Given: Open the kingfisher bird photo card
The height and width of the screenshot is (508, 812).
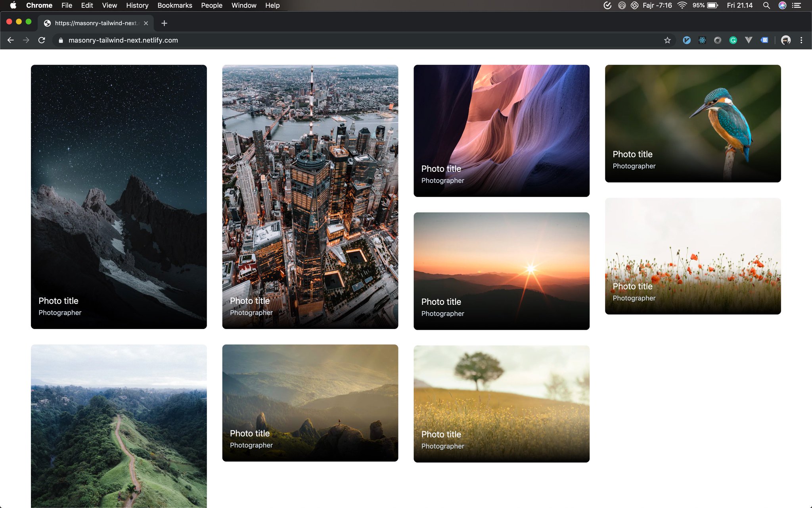Looking at the screenshot, I should (693, 123).
